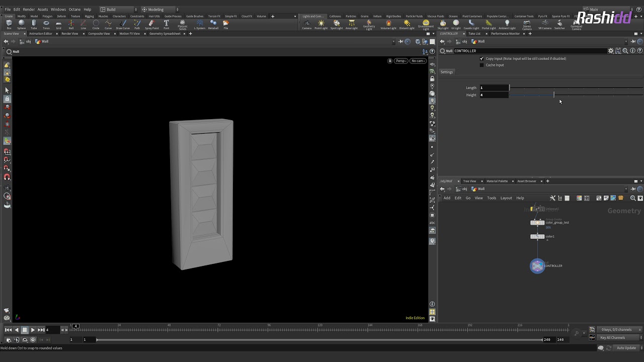The height and width of the screenshot is (362, 644).
Task: Create a Sphere from the shelf
Action: tap(21, 24)
